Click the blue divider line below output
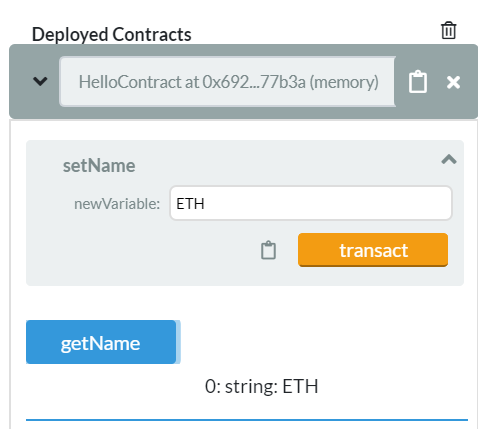This screenshot has width=478, height=429. click(x=247, y=420)
